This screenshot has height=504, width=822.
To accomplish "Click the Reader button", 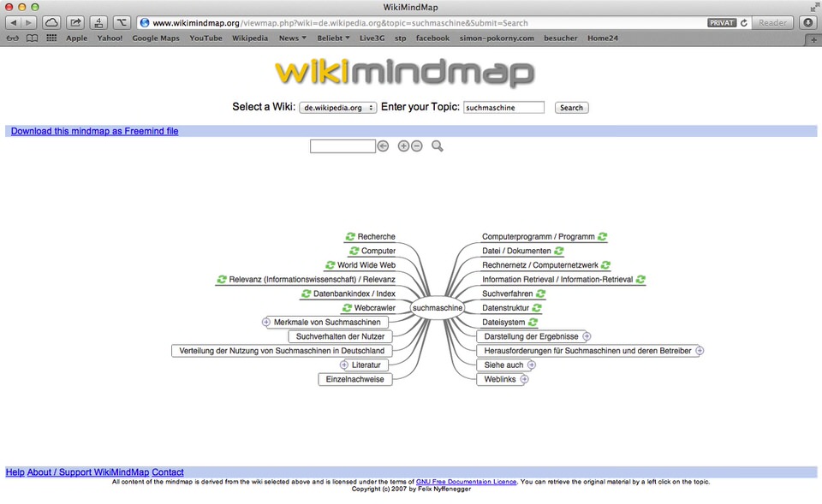I will coord(772,22).
